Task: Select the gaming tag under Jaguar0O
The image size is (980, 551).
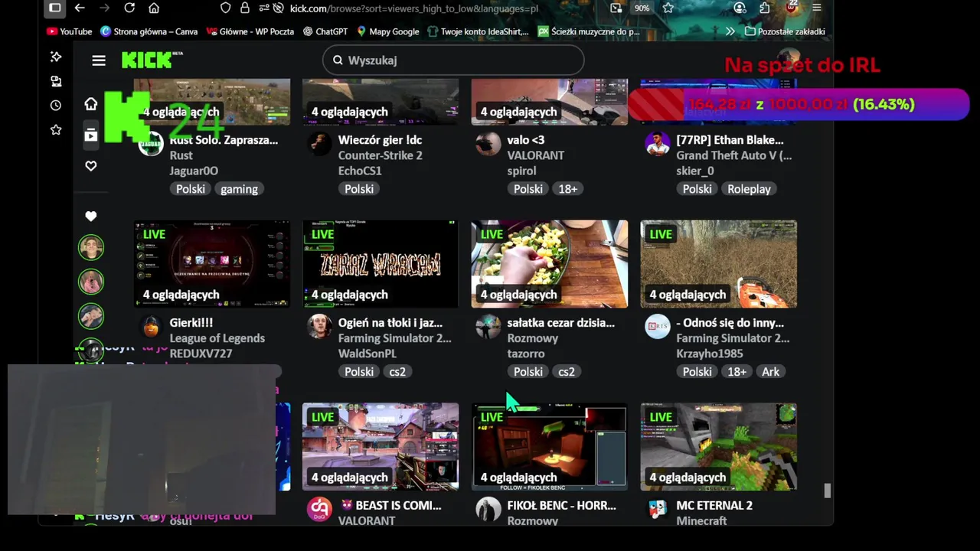Action: (239, 189)
